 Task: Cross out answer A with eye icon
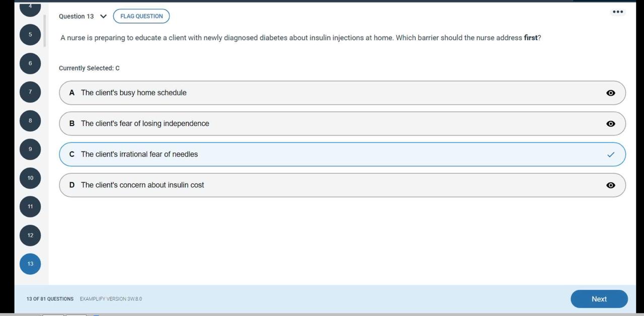tap(611, 93)
